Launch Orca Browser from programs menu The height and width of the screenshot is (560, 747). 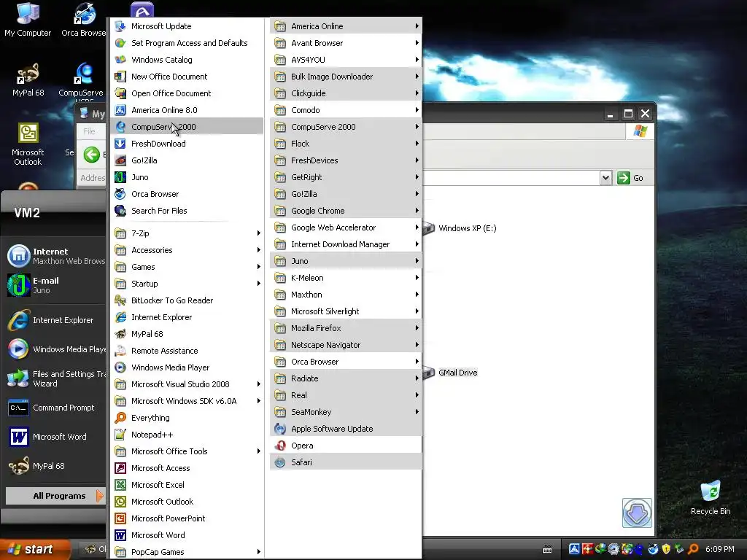[x=187, y=194]
